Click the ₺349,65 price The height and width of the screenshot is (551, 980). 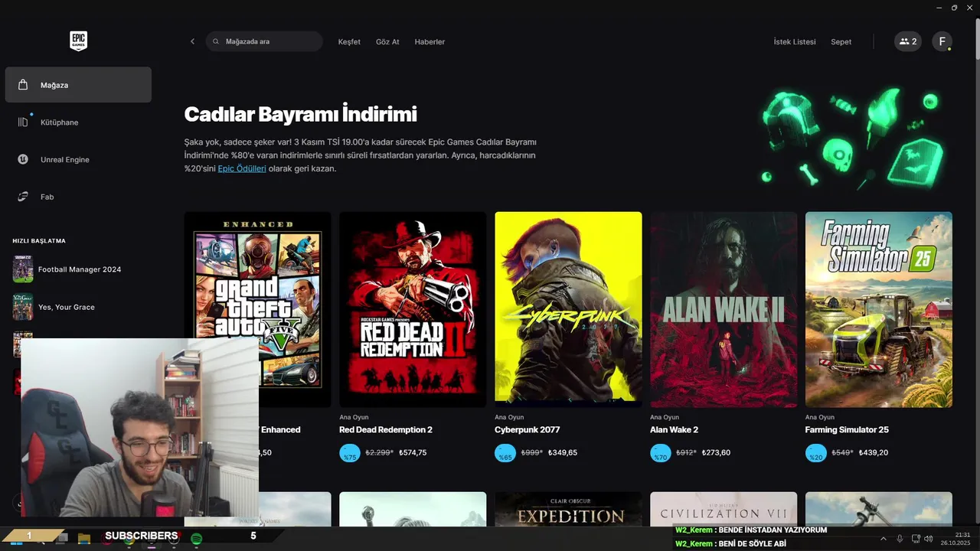click(x=563, y=453)
